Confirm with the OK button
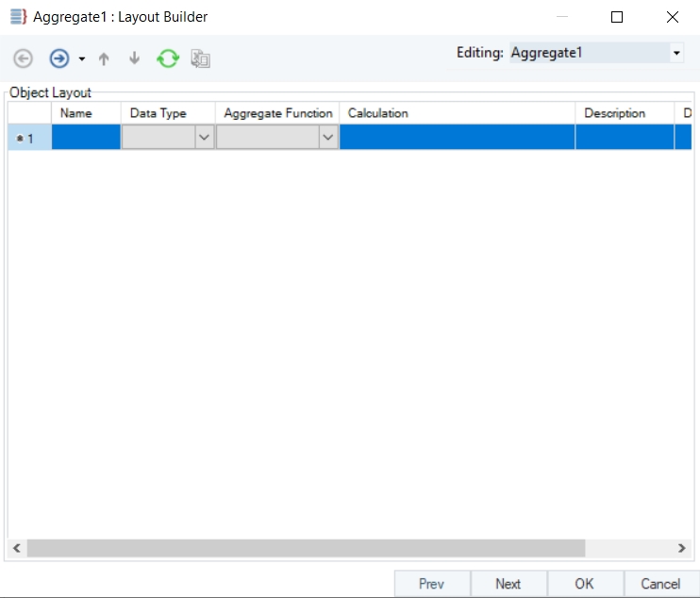 tap(585, 584)
